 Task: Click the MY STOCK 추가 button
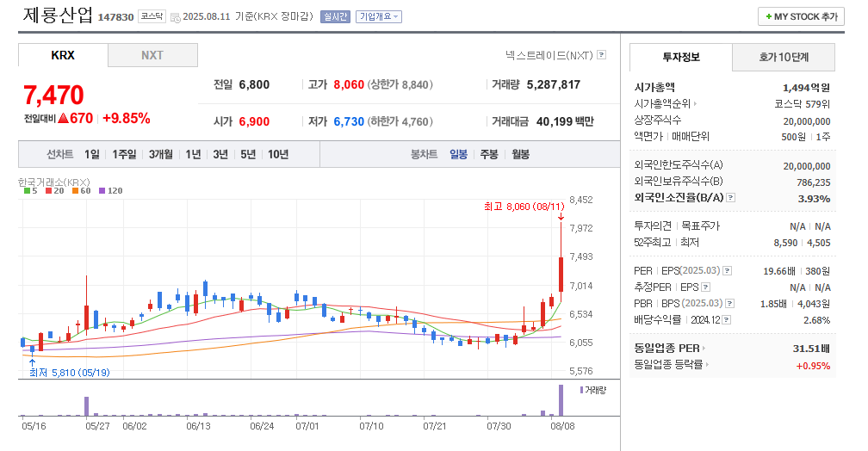(801, 16)
